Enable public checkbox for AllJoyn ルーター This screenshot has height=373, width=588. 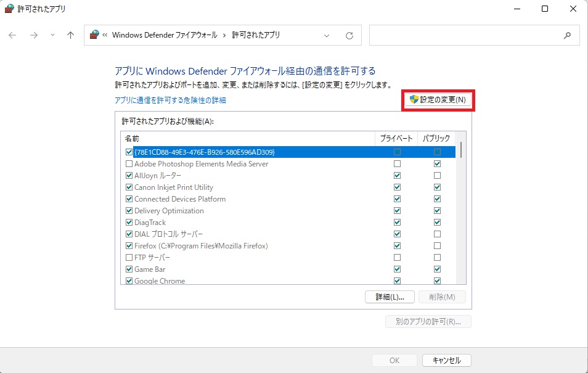(x=437, y=175)
